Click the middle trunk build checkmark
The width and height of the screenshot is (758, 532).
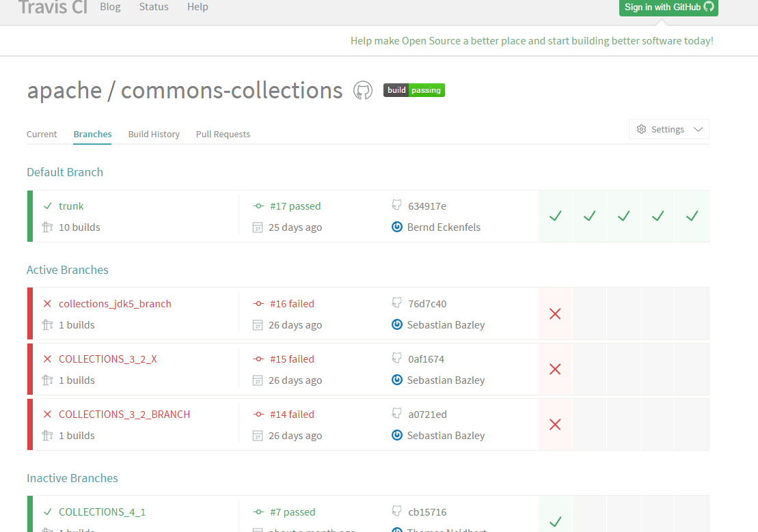point(623,216)
